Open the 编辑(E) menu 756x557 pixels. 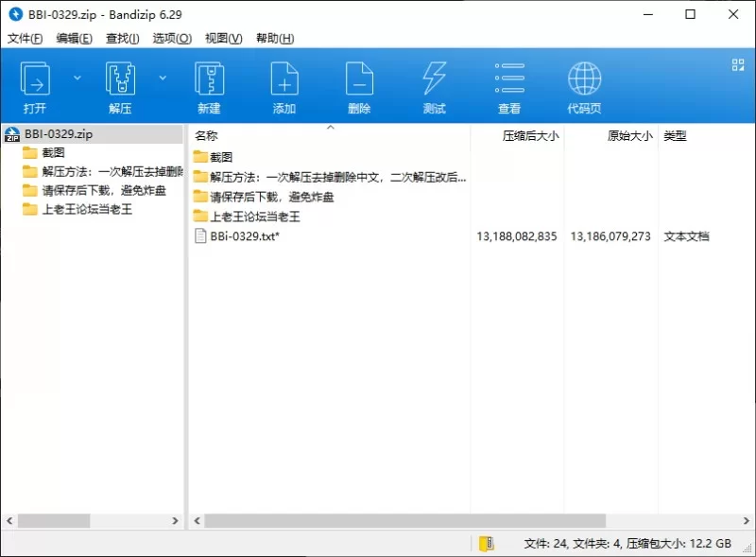[75, 38]
